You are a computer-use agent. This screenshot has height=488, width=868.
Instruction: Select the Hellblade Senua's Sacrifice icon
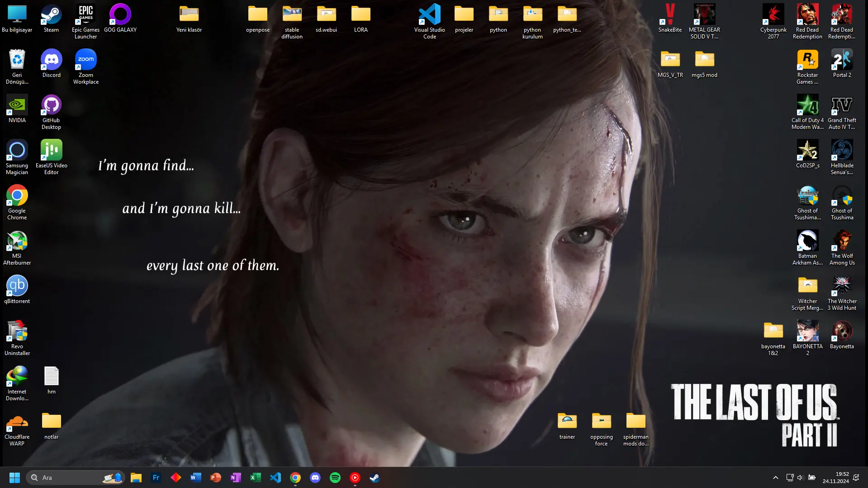842,157
